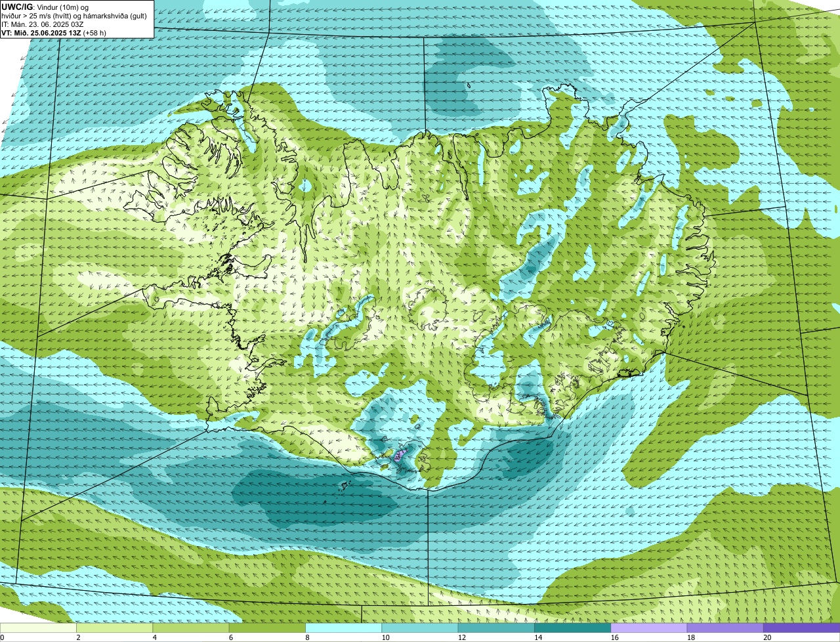Image resolution: width=840 pixels, height=642 pixels.
Task: Select the "4" tick label on the scale
Action: click(x=154, y=637)
